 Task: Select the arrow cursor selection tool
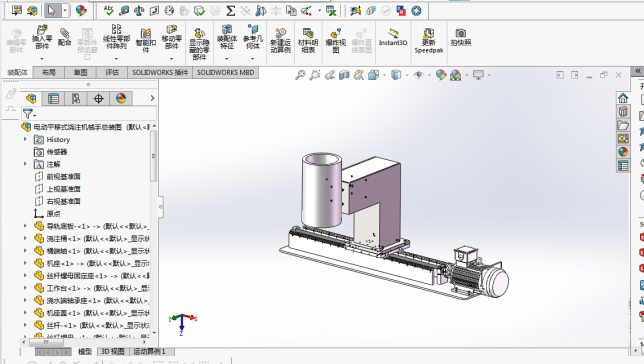coord(52,11)
